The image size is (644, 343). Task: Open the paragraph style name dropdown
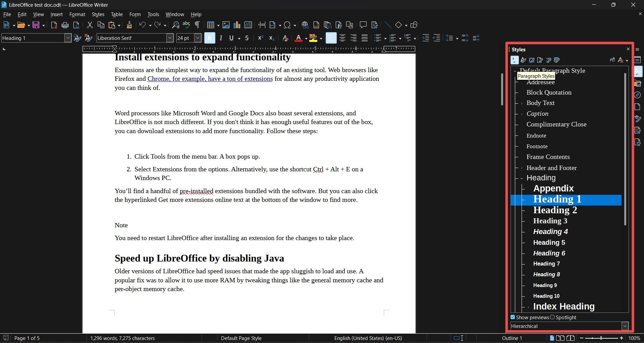tap(67, 38)
